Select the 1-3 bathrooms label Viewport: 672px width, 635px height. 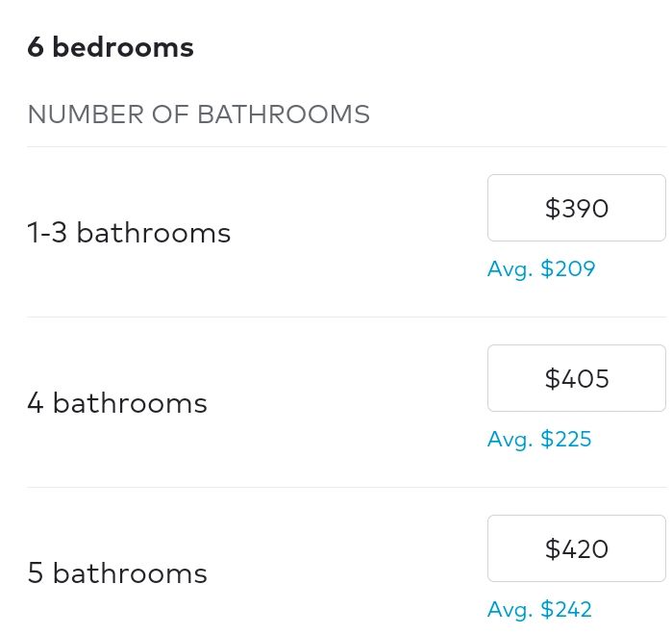[x=129, y=233]
